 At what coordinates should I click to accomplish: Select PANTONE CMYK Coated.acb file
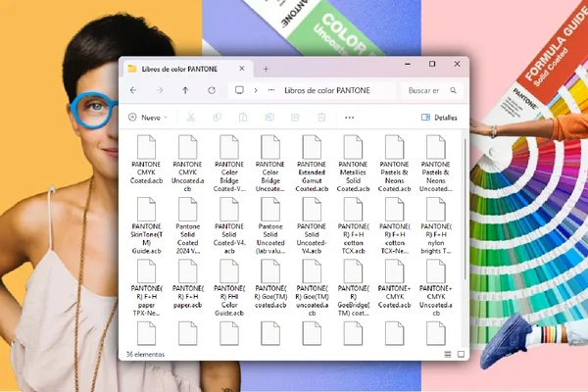pyautogui.click(x=146, y=160)
